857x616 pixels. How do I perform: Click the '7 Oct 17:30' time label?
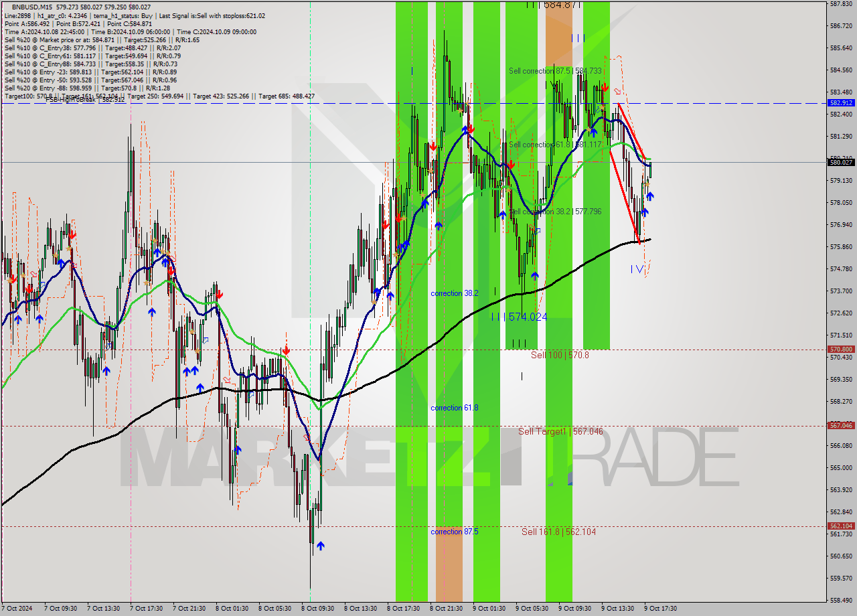click(x=147, y=609)
